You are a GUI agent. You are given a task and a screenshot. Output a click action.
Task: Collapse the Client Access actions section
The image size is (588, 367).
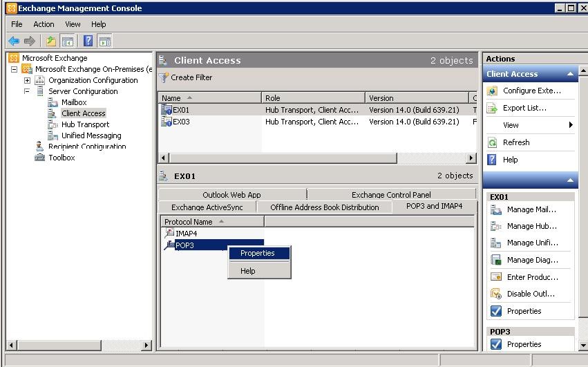click(570, 74)
